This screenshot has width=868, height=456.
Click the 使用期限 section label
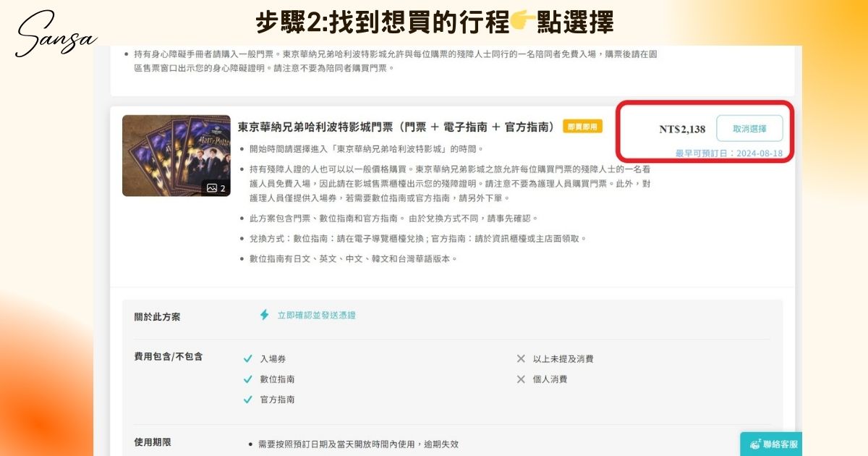(x=153, y=442)
